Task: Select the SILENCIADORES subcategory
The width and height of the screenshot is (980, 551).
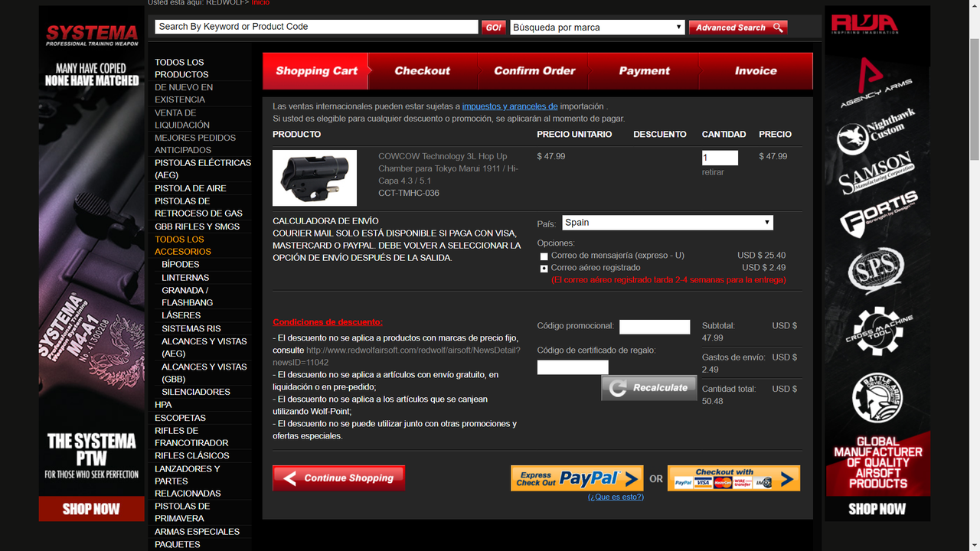Action: (196, 392)
